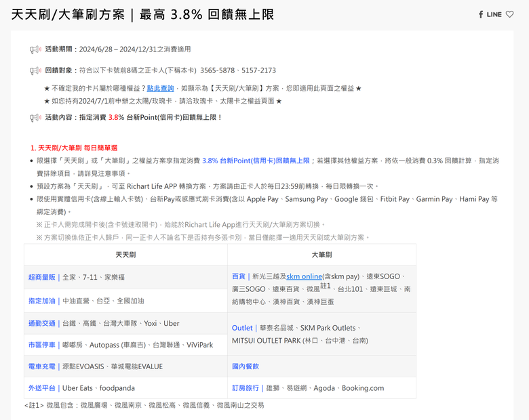Screen dimensions: 529x420
Task: Click line ★ 如您持有2024/7/1前申辦之太陽/玫瑰卡
Action: tap(163, 101)
